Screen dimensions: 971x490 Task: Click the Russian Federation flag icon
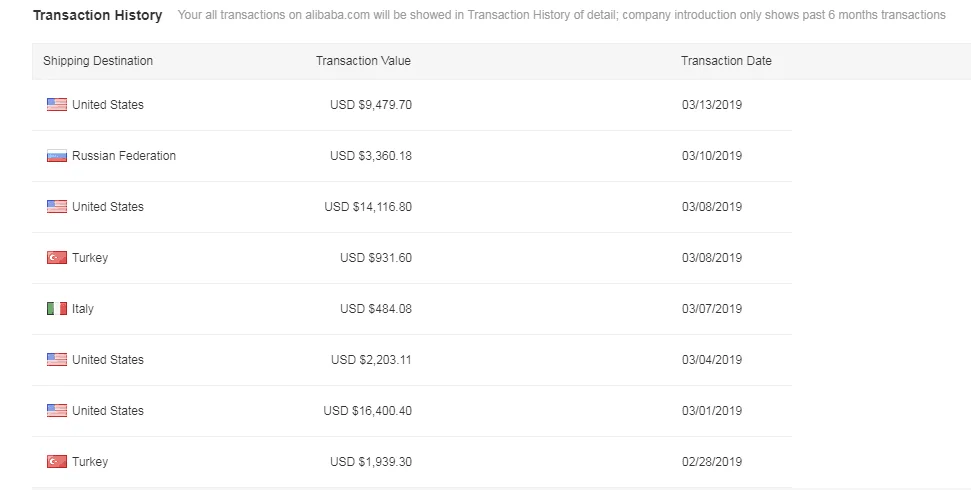[57, 156]
